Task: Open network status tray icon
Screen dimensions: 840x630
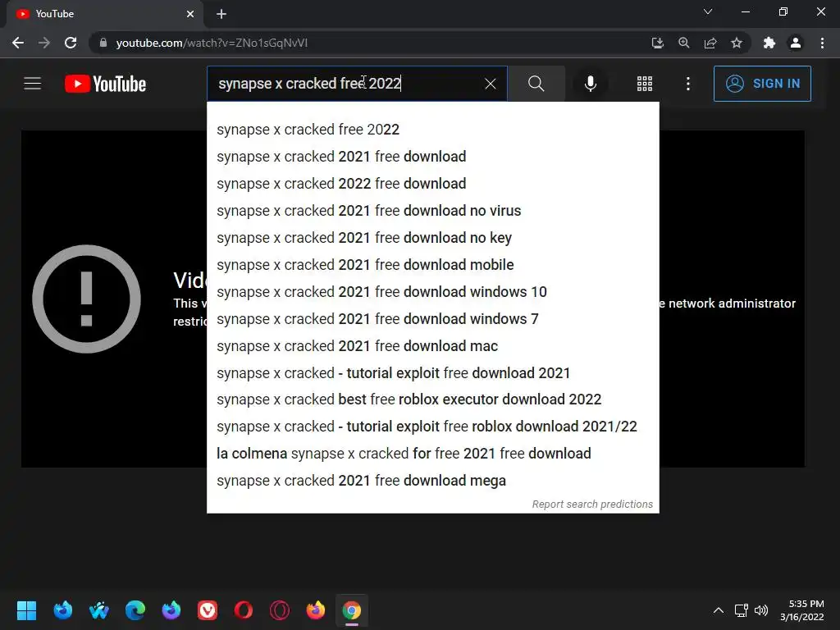Action: [742, 610]
